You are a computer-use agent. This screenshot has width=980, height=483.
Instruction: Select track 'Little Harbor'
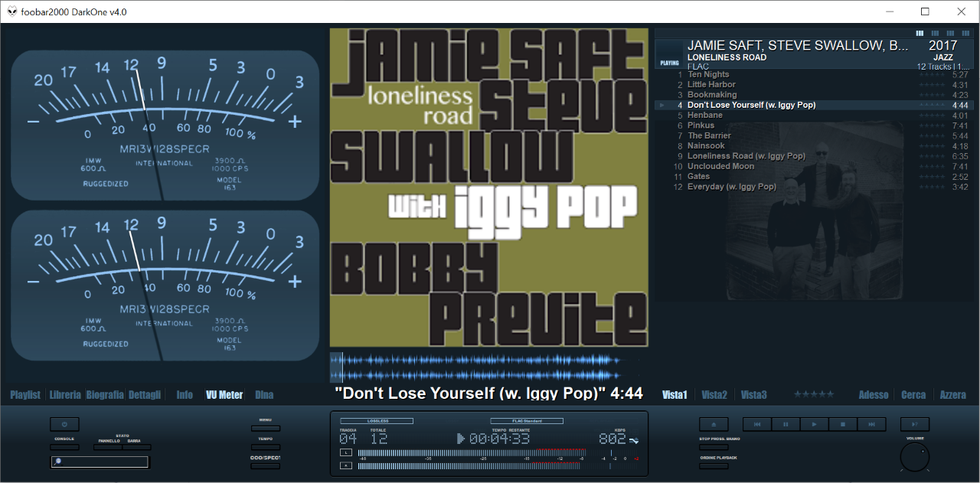[x=815, y=84]
